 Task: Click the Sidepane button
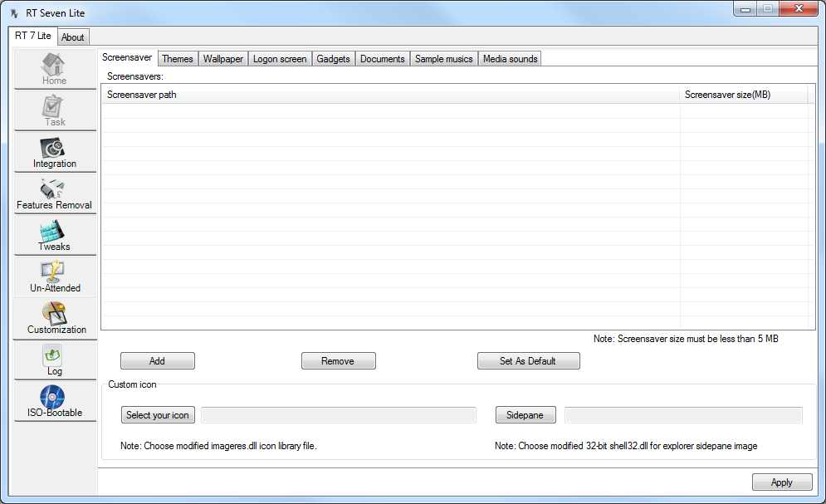coord(525,415)
